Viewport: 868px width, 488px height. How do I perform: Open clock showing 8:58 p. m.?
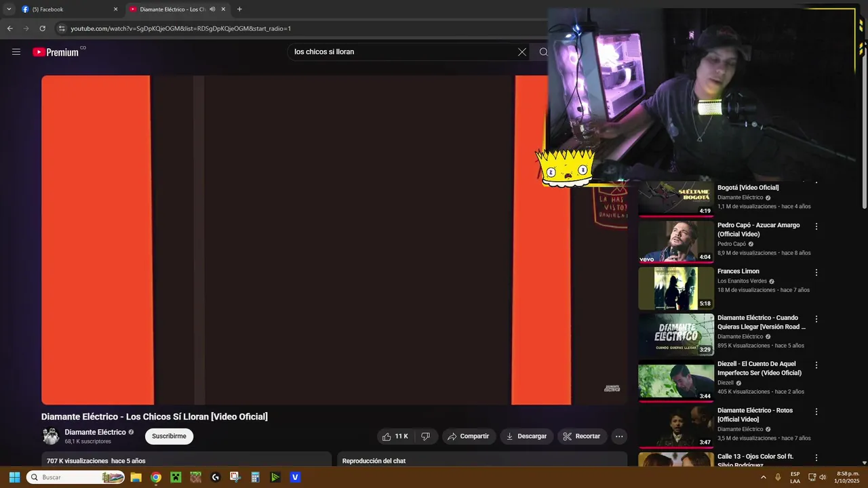tap(848, 477)
